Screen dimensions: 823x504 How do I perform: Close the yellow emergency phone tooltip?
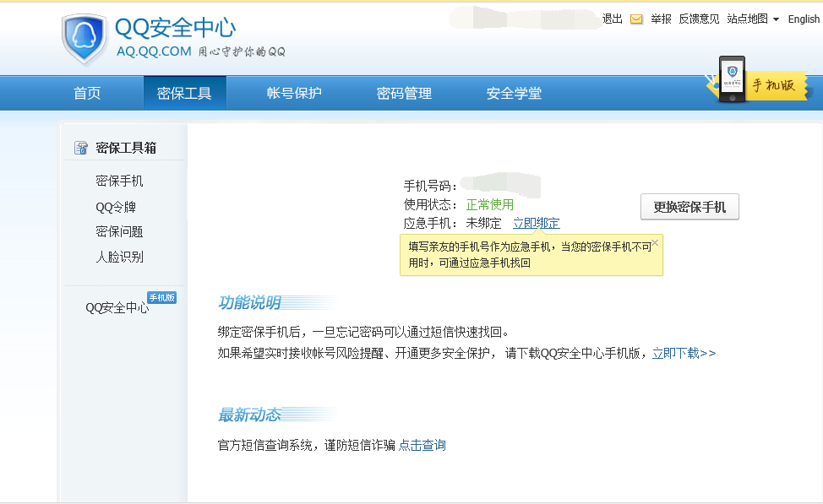pos(655,242)
